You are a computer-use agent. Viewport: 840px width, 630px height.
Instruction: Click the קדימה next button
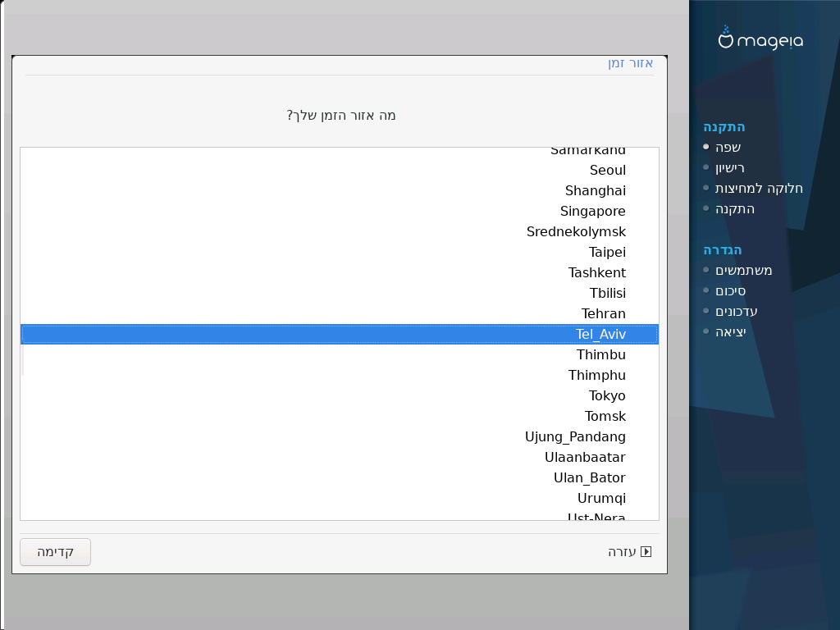pos(55,552)
